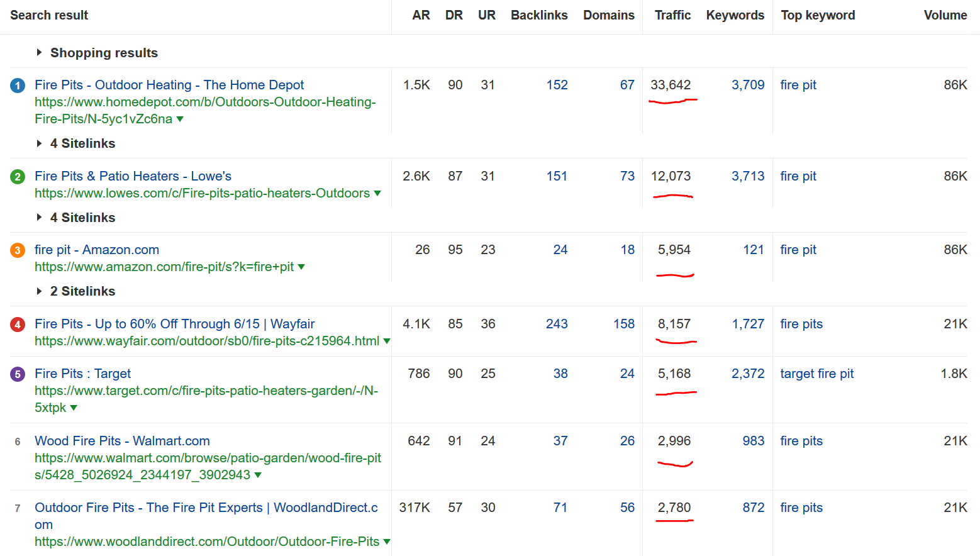The width and height of the screenshot is (980, 556).
Task: Click position badge 5 for Target
Action: [x=18, y=374]
